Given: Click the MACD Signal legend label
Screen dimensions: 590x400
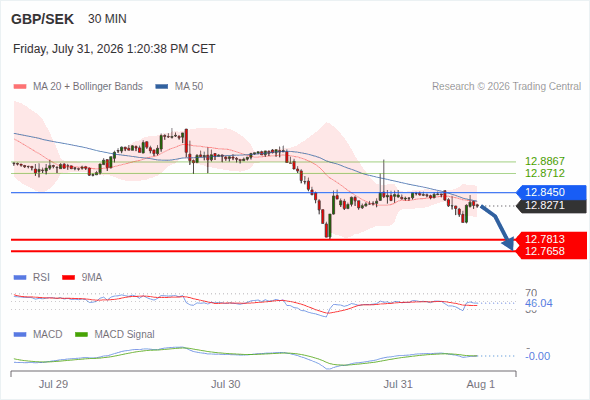Looking at the screenshot, I should 125,335.
